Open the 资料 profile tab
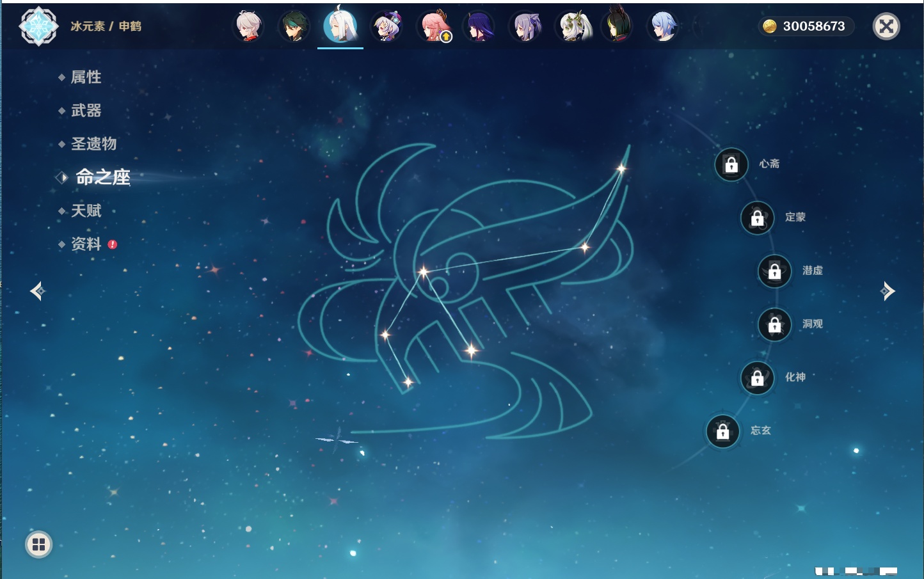Viewport: 924px width, 579px height. pos(86,244)
